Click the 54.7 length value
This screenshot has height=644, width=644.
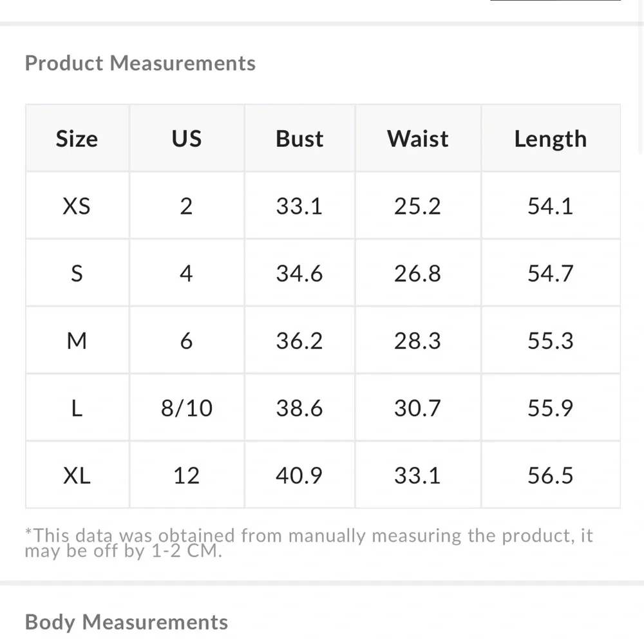(x=550, y=274)
